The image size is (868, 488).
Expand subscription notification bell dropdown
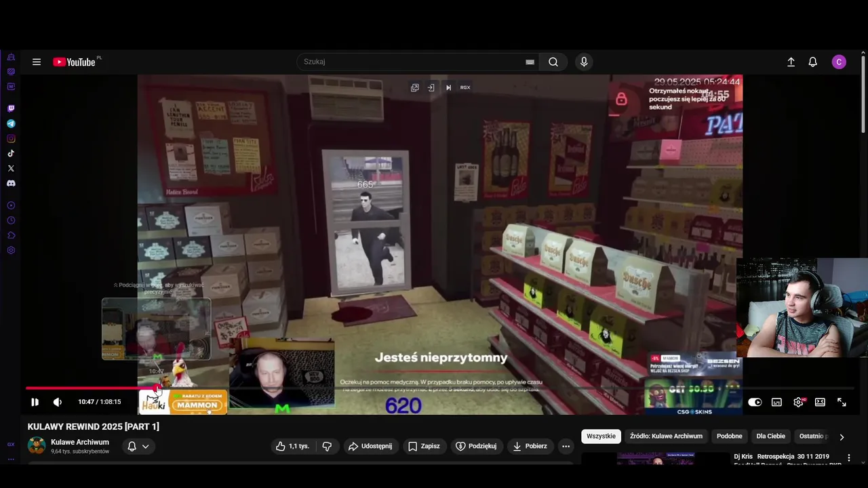(x=138, y=446)
